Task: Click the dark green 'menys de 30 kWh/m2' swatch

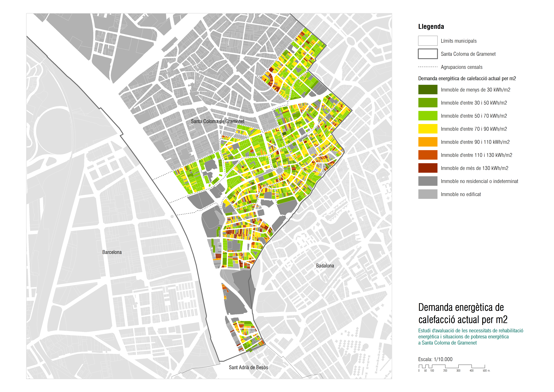Action: 428,90
